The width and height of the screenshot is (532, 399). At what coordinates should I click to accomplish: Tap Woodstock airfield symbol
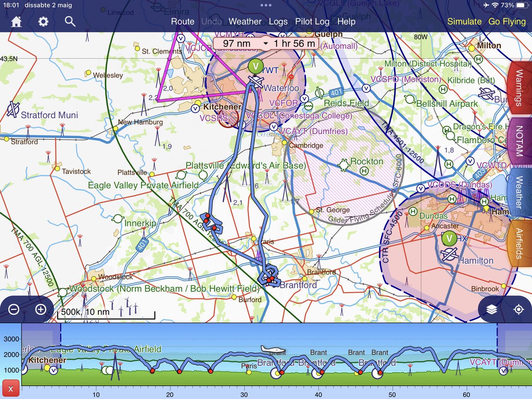click(x=63, y=293)
